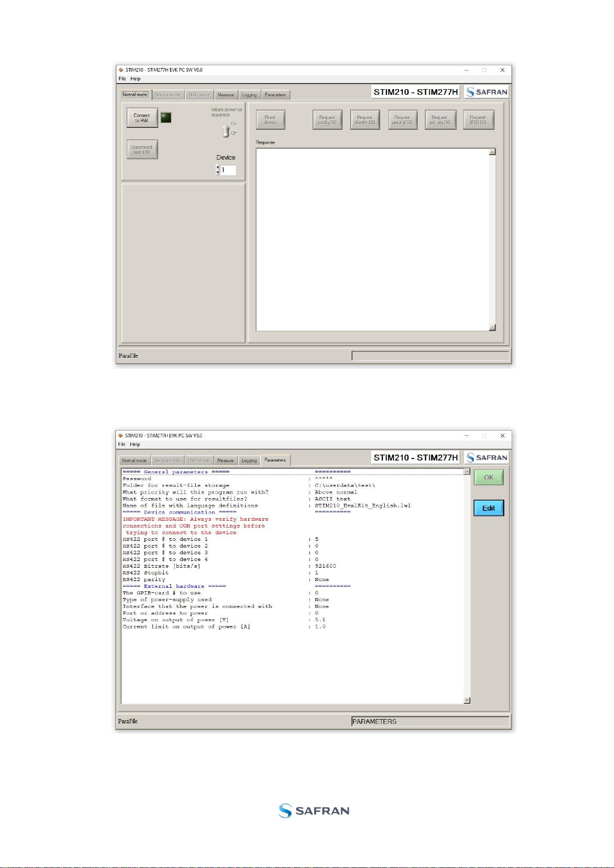Screen dimensions: 614x868
Task: Click the title bar app icon of the Response-box window
Action: pyautogui.click(x=121, y=70)
